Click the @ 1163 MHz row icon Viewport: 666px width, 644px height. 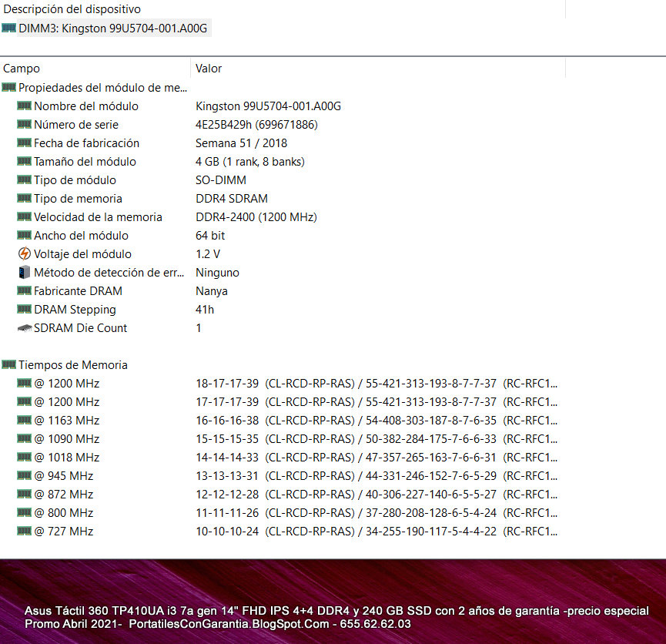point(24,420)
